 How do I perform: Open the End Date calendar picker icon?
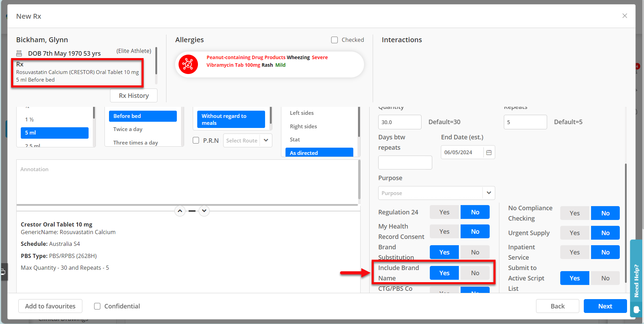[x=489, y=152]
